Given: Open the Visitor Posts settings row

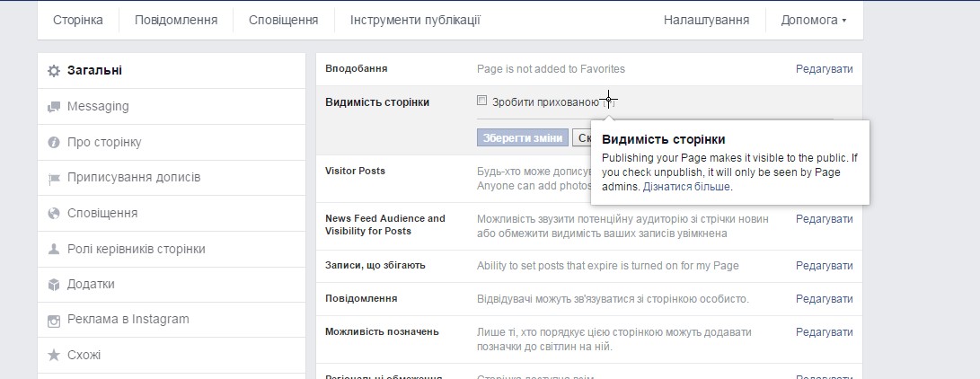Looking at the screenshot, I should (x=588, y=179).
